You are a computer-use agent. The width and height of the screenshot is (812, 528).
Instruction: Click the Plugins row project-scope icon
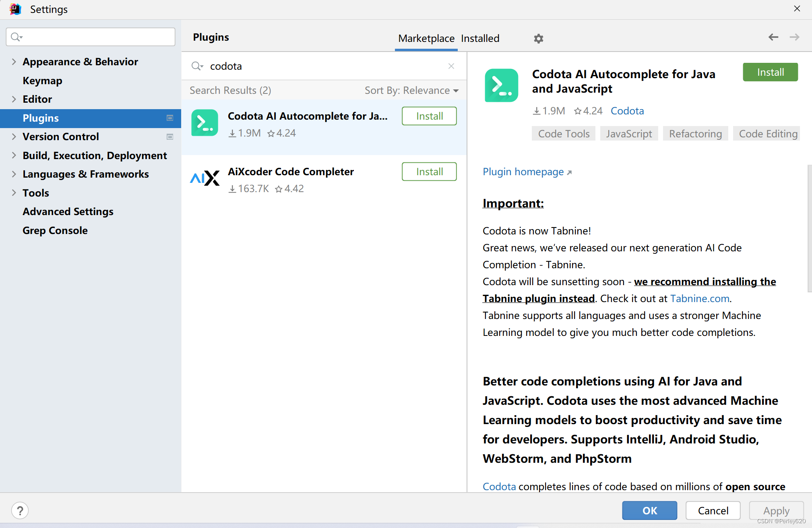pos(170,118)
